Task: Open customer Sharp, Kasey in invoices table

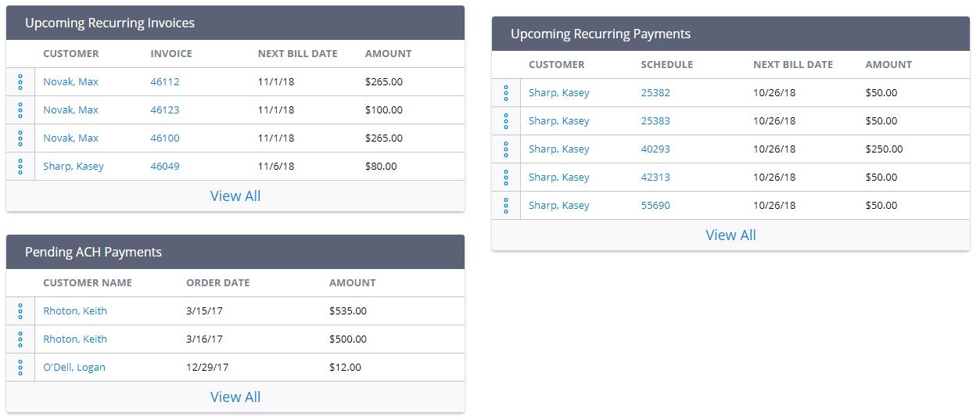Action: [x=74, y=167]
